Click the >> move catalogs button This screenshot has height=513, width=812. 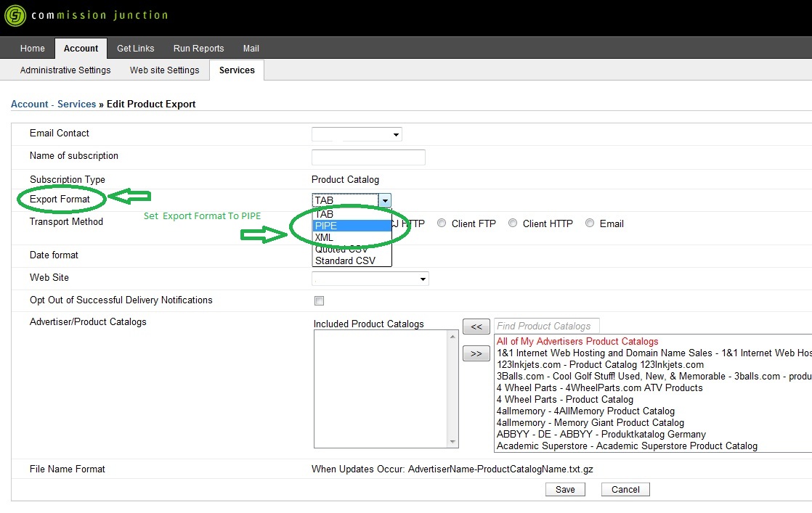pos(476,353)
